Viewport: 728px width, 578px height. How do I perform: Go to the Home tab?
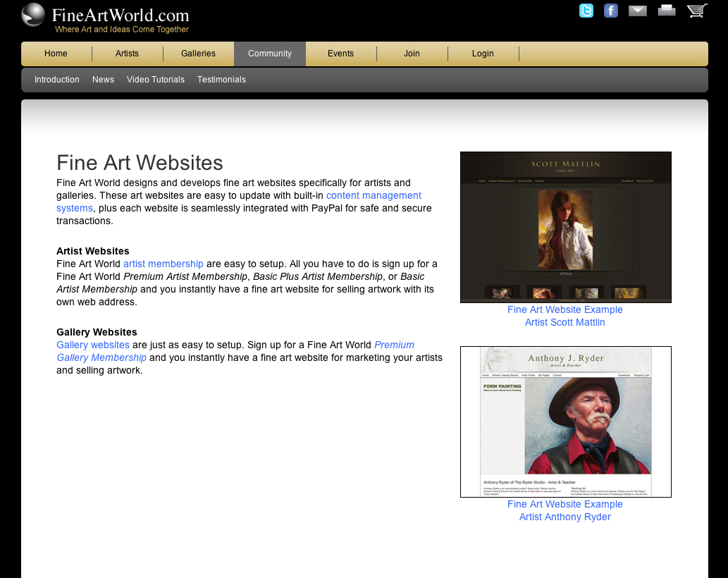tap(56, 54)
